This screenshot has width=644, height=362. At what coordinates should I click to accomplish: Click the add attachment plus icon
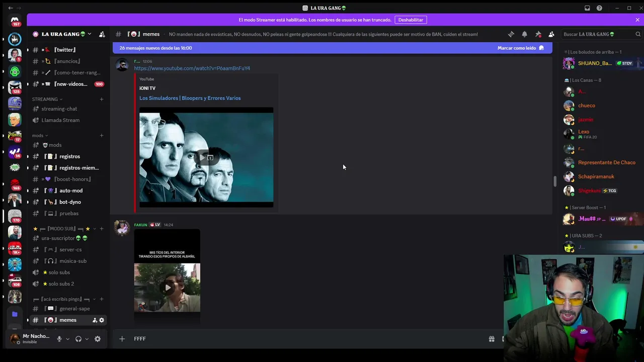point(122,339)
